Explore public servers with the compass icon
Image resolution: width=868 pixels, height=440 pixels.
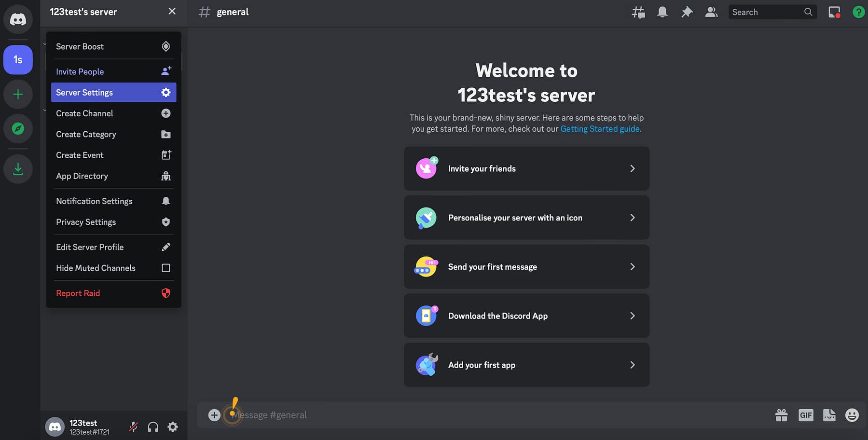click(18, 129)
